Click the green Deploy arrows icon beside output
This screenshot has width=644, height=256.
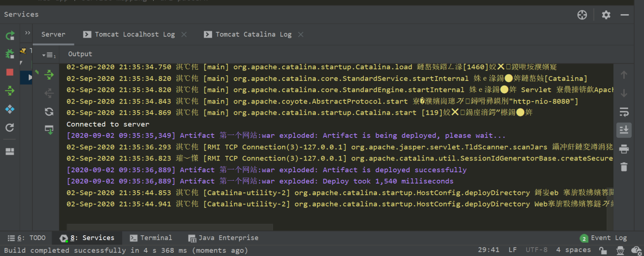[49, 75]
